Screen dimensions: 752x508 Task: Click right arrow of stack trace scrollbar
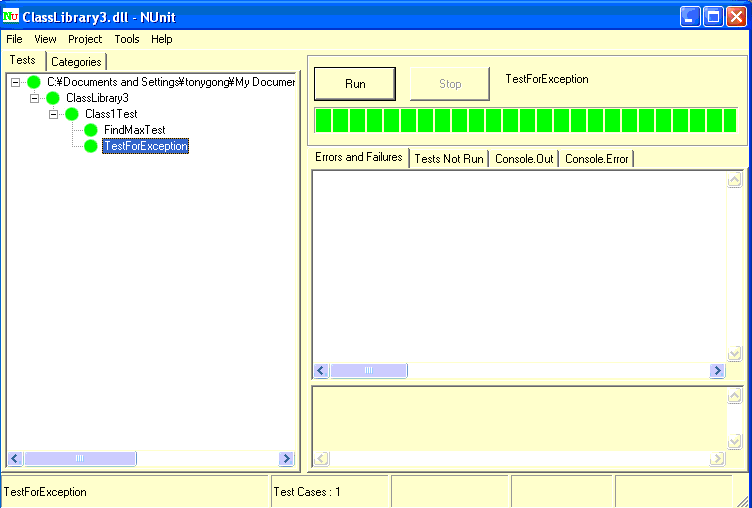click(x=717, y=459)
